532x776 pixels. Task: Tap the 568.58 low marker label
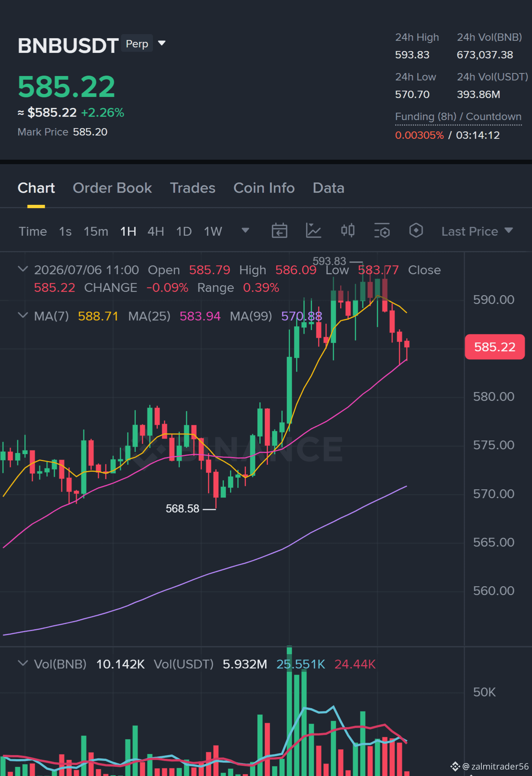tap(182, 508)
